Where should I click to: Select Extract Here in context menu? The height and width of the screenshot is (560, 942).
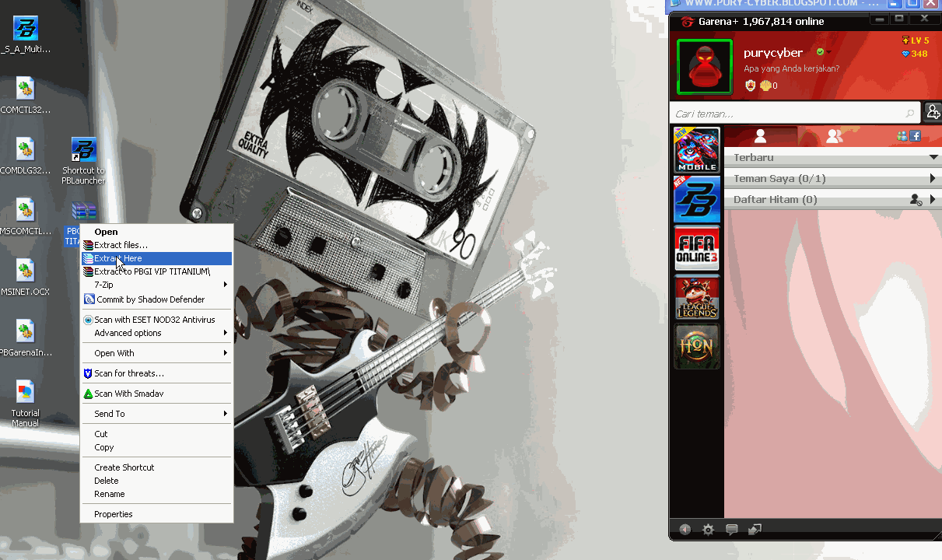(x=156, y=258)
